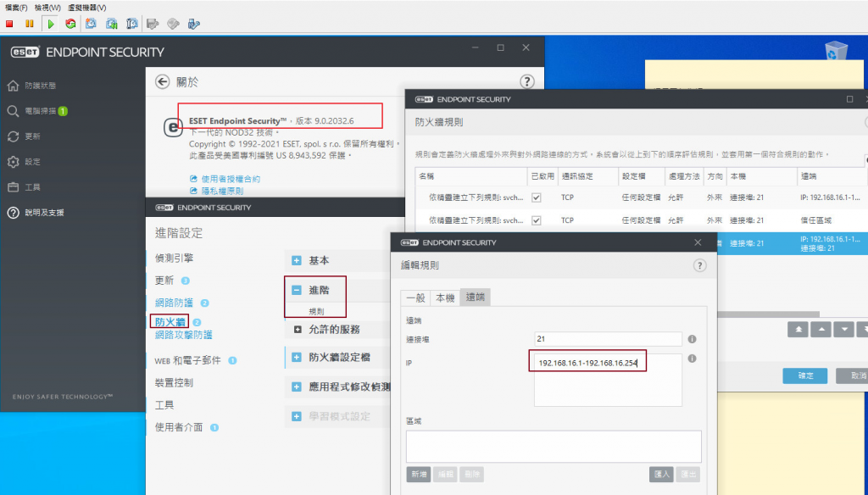The height and width of the screenshot is (495, 868).
Task: Select 裝置控制 in 進階設定 tree
Action: [x=175, y=382]
